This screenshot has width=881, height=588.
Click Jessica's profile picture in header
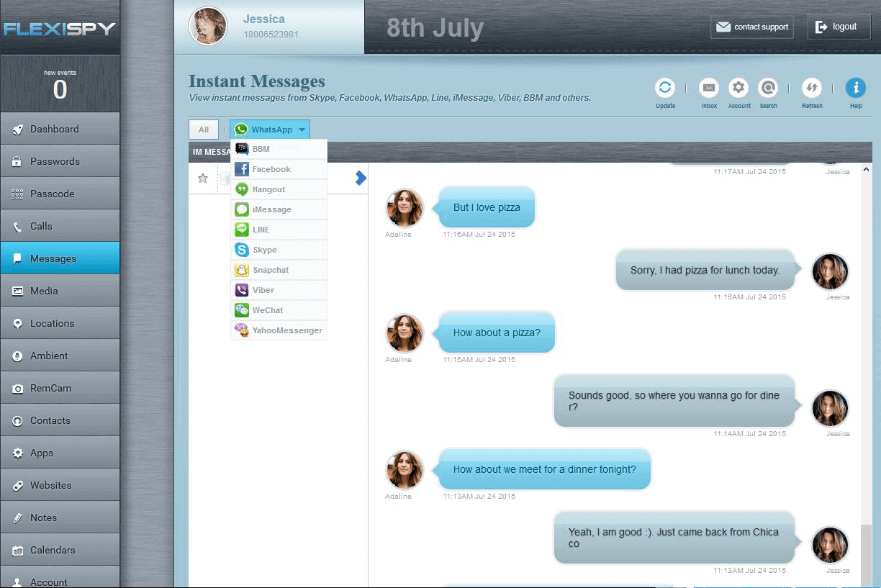[x=208, y=27]
